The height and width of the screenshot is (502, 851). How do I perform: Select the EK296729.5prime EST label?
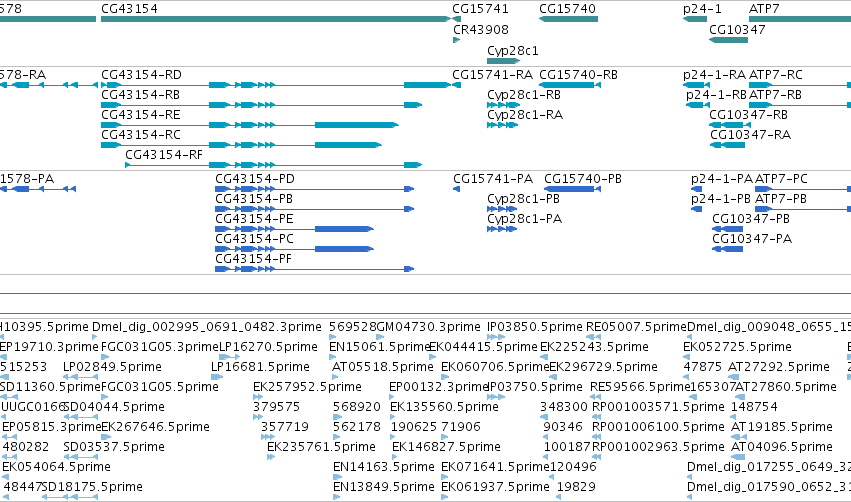(604, 367)
